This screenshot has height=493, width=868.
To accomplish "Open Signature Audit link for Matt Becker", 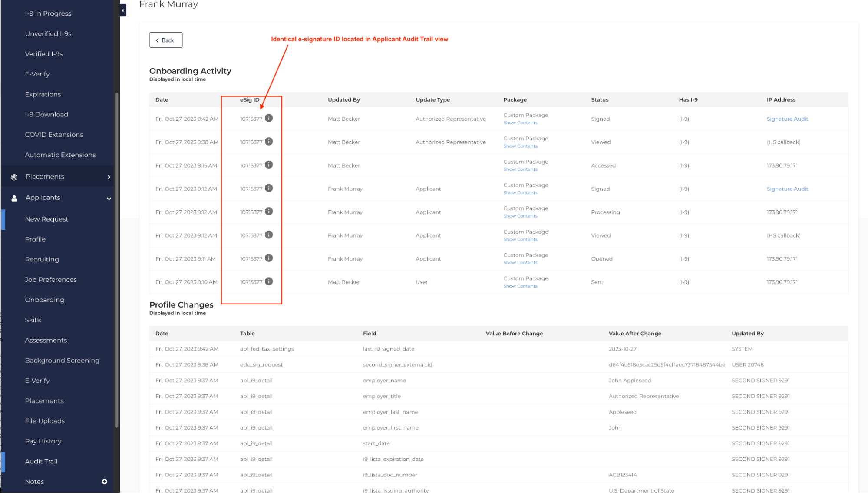I will 787,119.
